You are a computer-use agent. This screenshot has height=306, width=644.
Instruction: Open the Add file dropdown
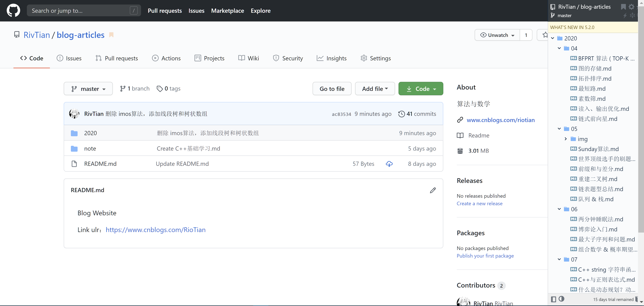pyautogui.click(x=375, y=89)
